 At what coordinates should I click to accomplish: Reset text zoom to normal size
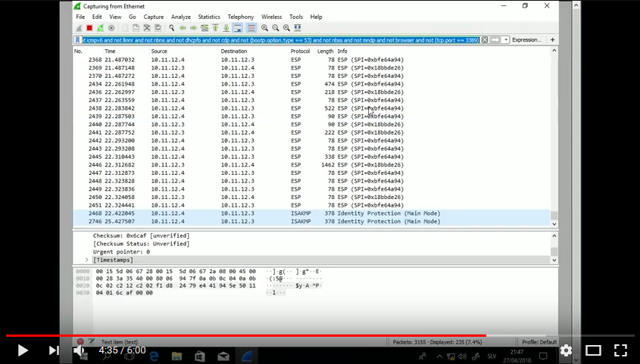coord(286,28)
